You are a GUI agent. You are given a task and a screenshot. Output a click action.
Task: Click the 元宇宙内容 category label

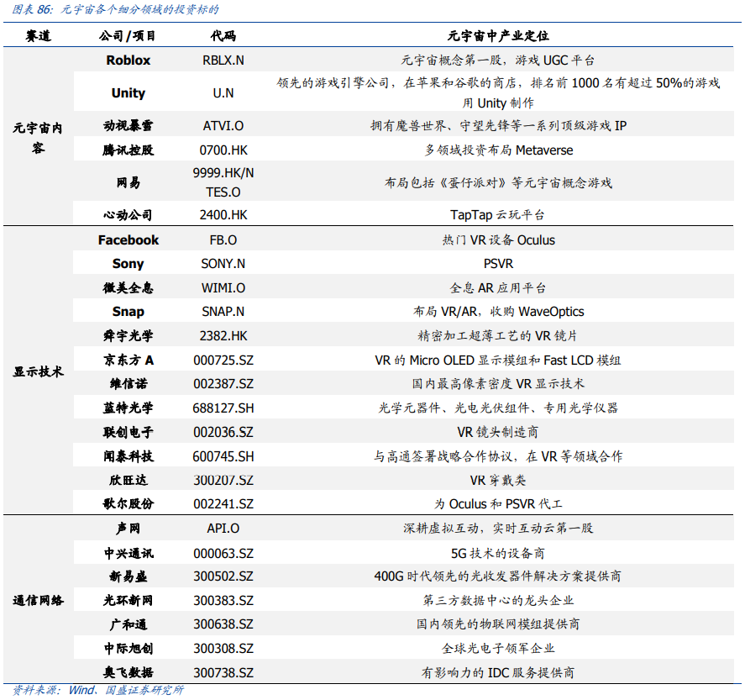(x=38, y=138)
